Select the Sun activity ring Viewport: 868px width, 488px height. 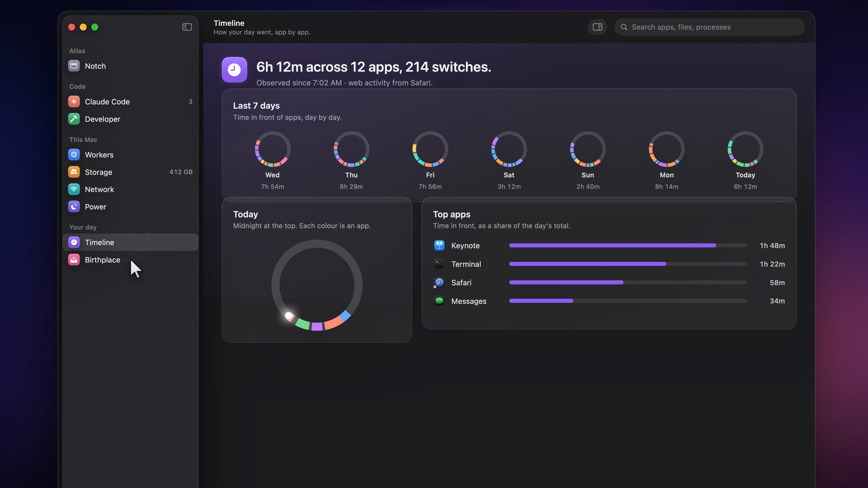point(588,149)
